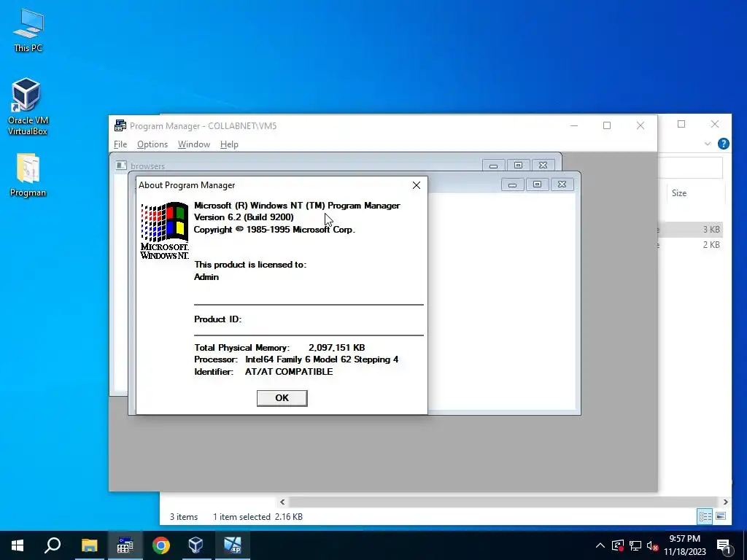
Task: Click the Windows NT logo in About dialog
Action: coord(164,230)
